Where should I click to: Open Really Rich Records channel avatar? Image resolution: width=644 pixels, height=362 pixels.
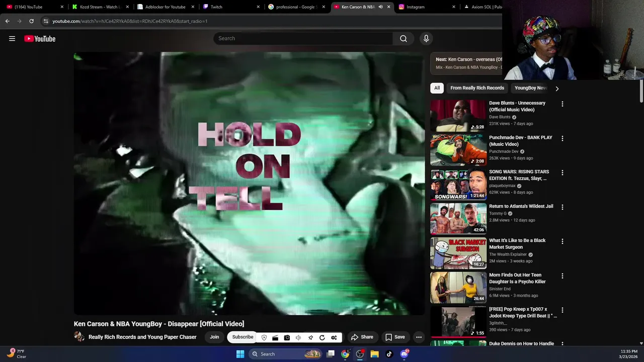click(79, 337)
